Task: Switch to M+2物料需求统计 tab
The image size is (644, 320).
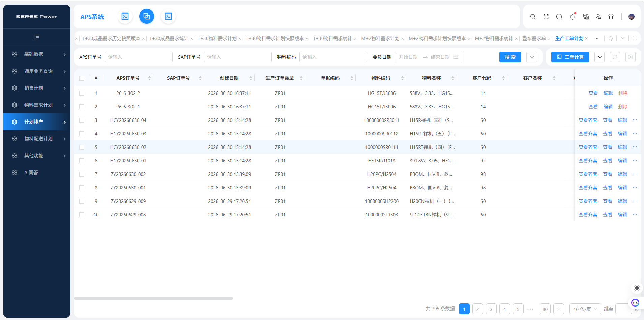Action: (494, 38)
